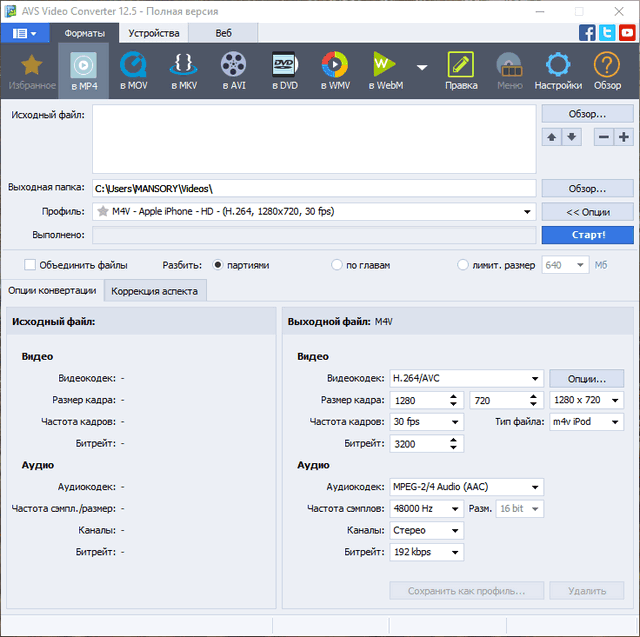
Task: Choose the MOV format icon
Action: point(133,70)
